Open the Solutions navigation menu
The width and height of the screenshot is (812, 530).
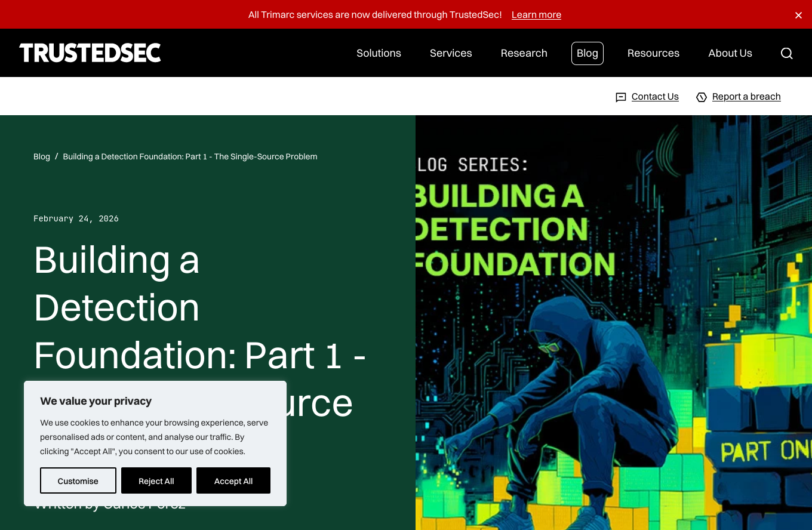pyautogui.click(x=379, y=53)
